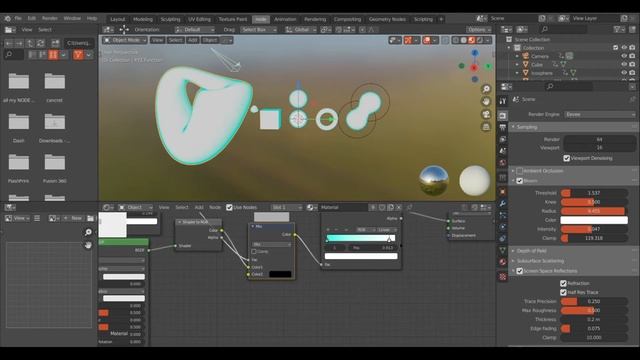Select rendered viewport shading mode icon
The height and width of the screenshot is (360, 640).
tap(480, 40)
